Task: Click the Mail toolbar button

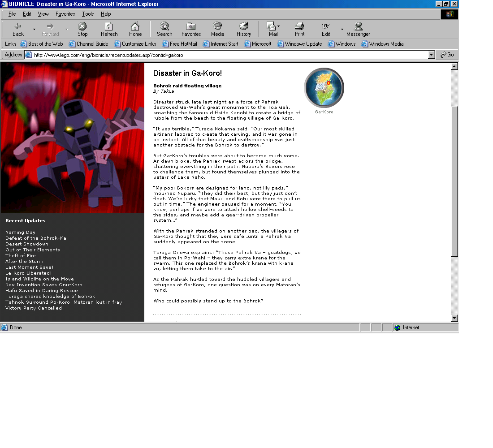Action: (273, 30)
